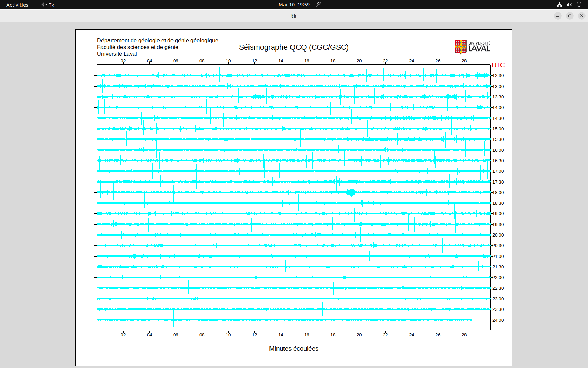Click the Minutes écoulées axis label
Screen dimensions: 588x368
[294, 349]
